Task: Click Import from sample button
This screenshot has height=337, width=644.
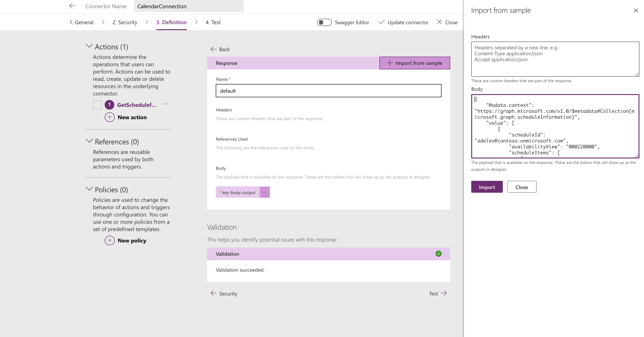Action: pyautogui.click(x=415, y=63)
